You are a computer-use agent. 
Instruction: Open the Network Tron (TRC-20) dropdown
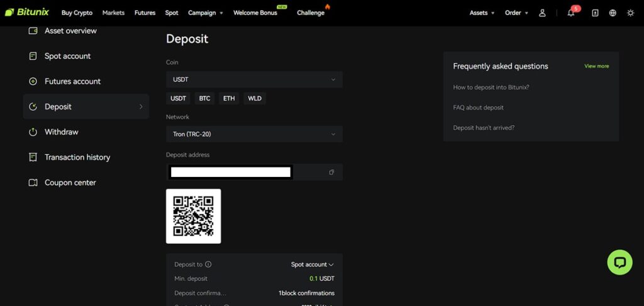coord(254,134)
